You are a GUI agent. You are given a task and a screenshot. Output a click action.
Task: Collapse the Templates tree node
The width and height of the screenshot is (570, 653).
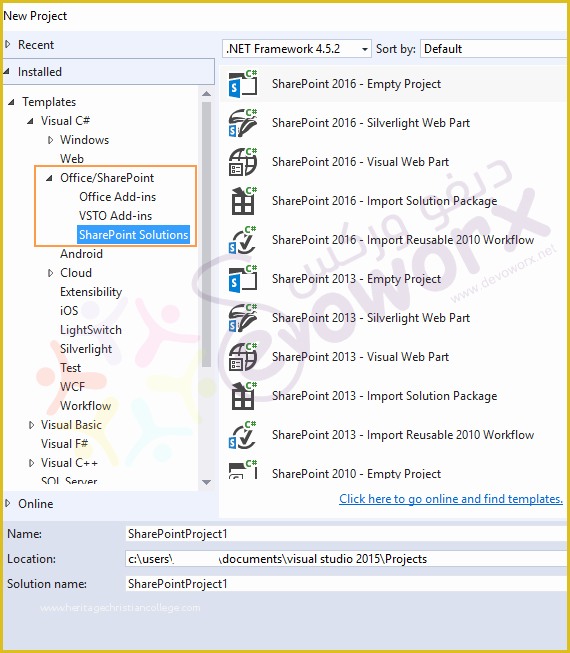tap(12, 102)
